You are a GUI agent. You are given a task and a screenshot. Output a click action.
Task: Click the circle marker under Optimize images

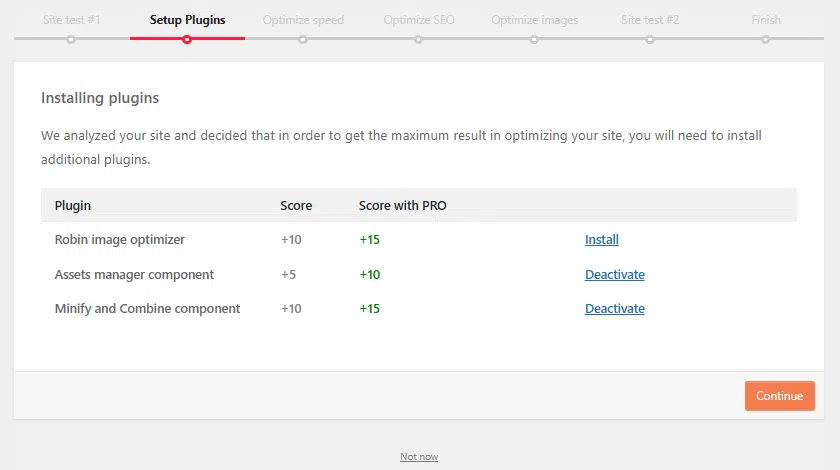[x=534, y=39]
